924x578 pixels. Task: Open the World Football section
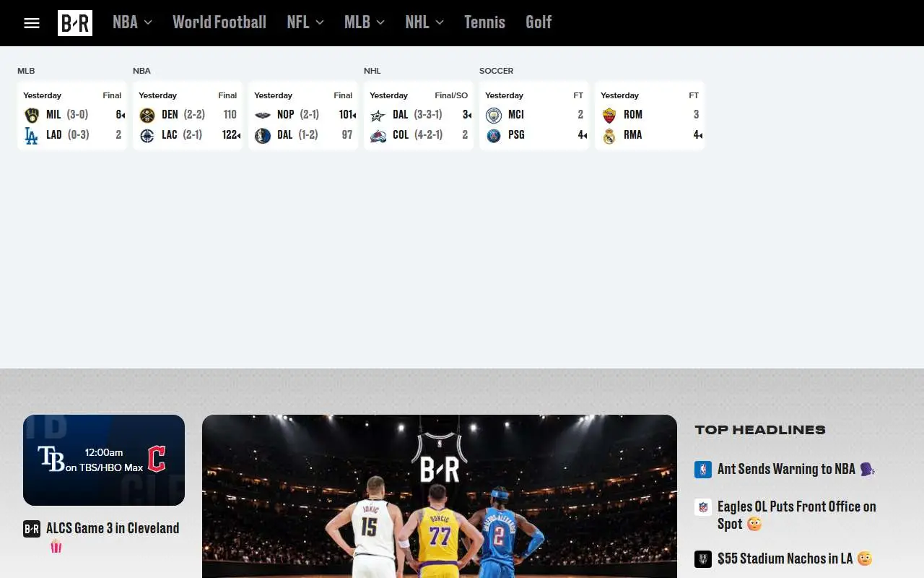(x=219, y=22)
